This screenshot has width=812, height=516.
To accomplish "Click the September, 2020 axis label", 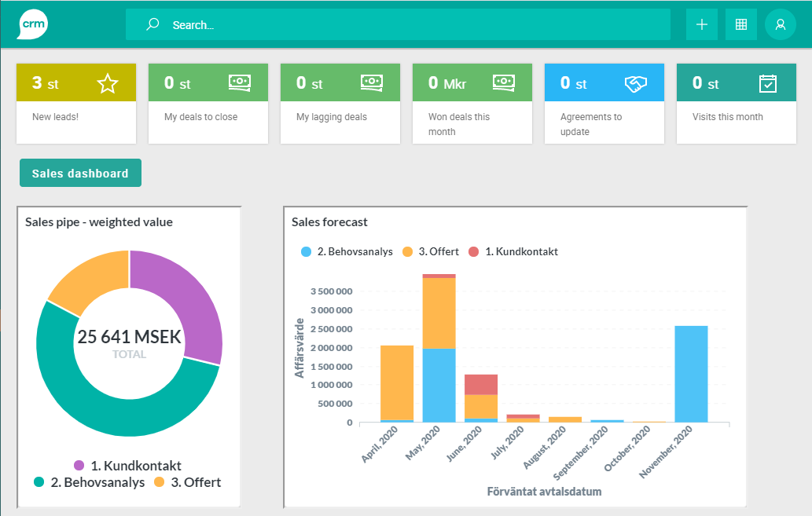I will [x=581, y=454].
